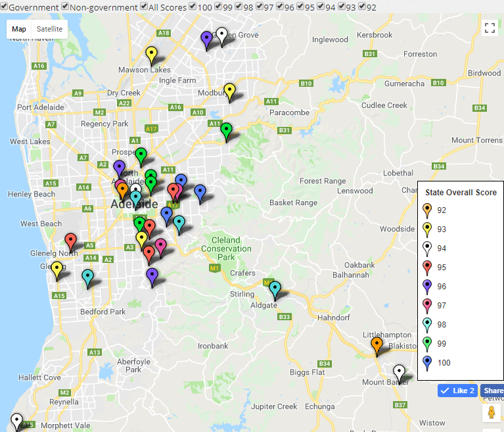Open the yellow marker at Modbury

(x=229, y=91)
